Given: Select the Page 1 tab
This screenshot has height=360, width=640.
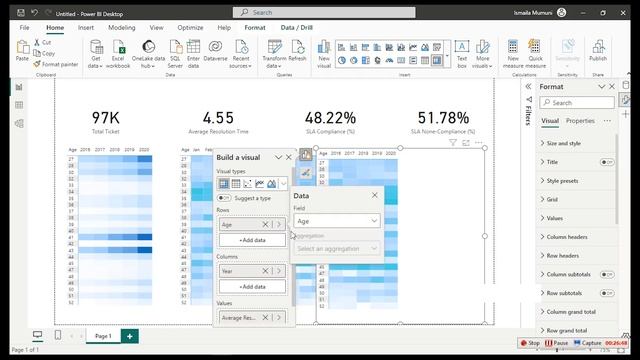Looking at the screenshot, I should click(x=103, y=336).
